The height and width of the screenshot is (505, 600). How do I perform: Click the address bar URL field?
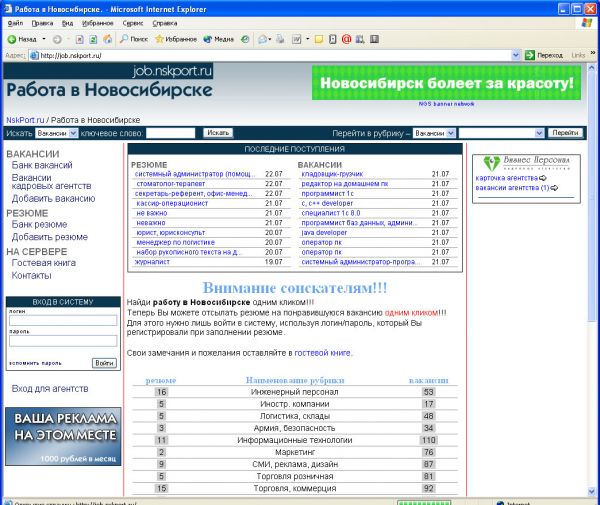pyautogui.click(x=268, y=55)
